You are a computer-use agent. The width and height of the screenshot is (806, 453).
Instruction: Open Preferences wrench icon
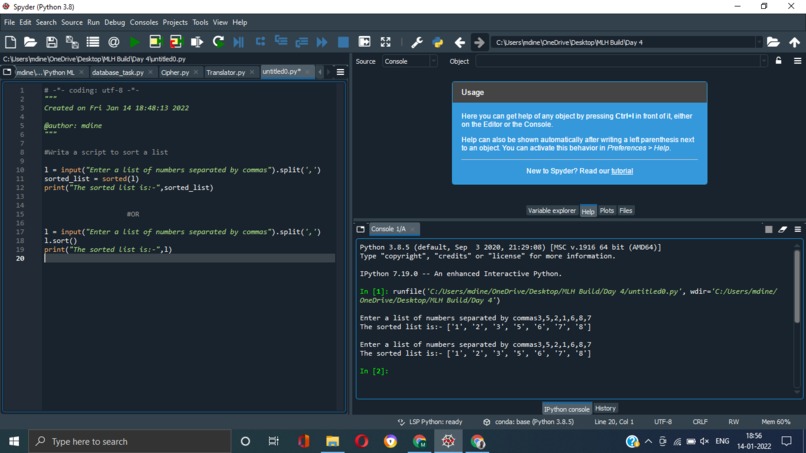[417, 42]
